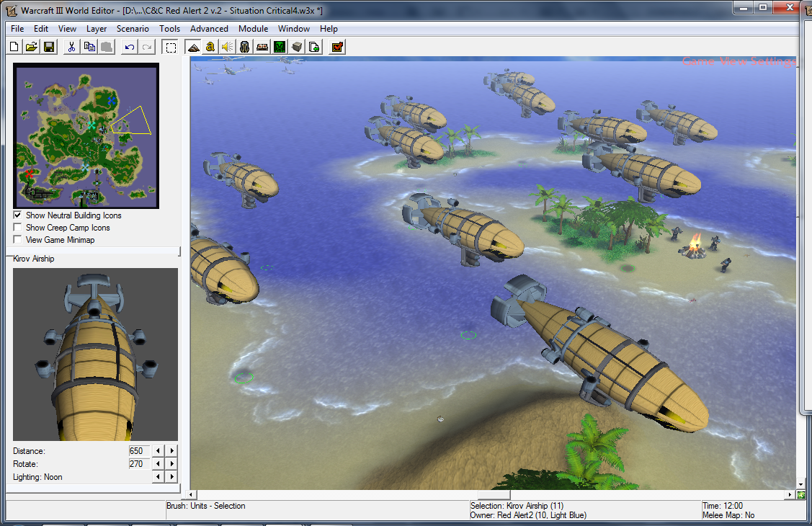Open the Terrain Editor icon
This screenshot has width=812, height=526.
click(193, 47)
